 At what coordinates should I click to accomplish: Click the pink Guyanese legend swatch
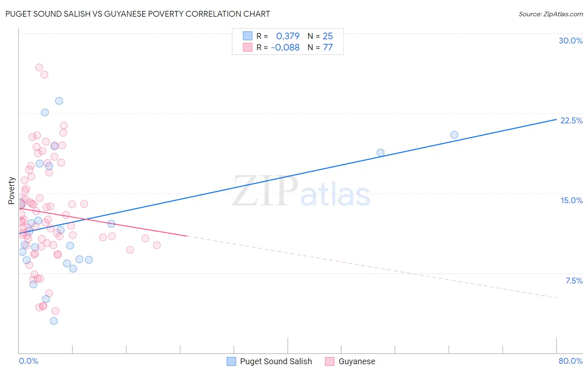[x=330, y=361]
